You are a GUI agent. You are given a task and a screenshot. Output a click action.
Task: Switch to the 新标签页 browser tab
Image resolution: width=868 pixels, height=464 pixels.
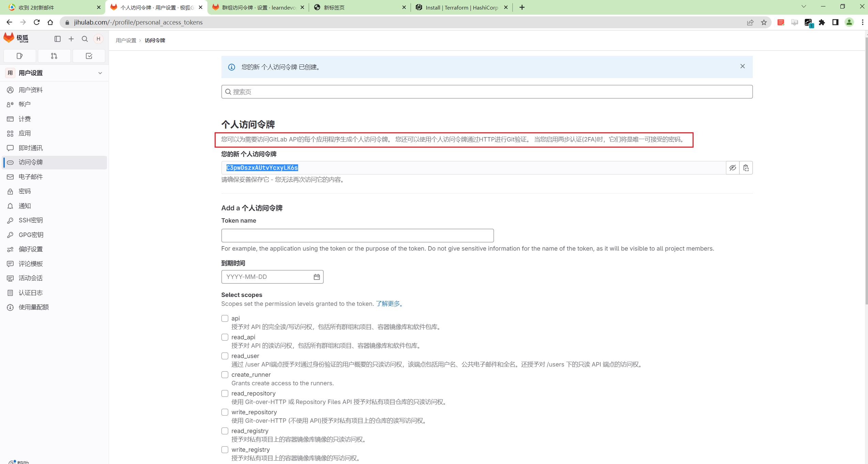(359, 8)
